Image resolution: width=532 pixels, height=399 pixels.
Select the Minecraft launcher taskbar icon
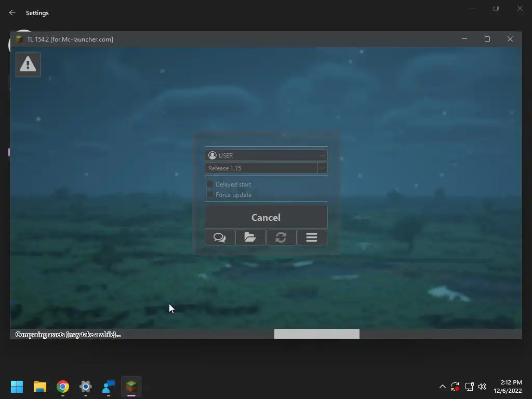[131, 387]
